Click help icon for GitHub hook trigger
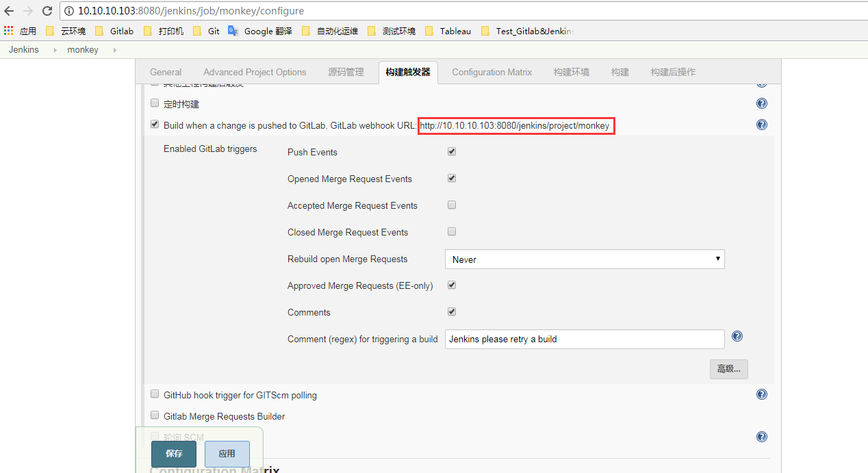 point(762,394)
